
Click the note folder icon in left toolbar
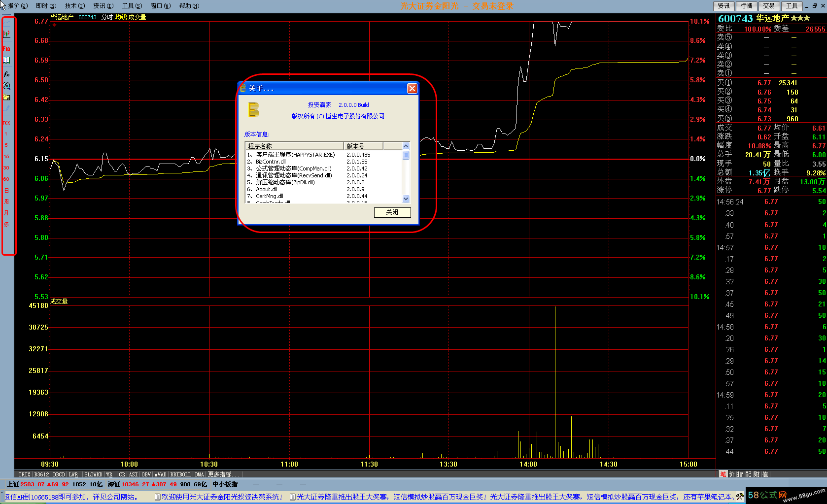pos(6,97)
